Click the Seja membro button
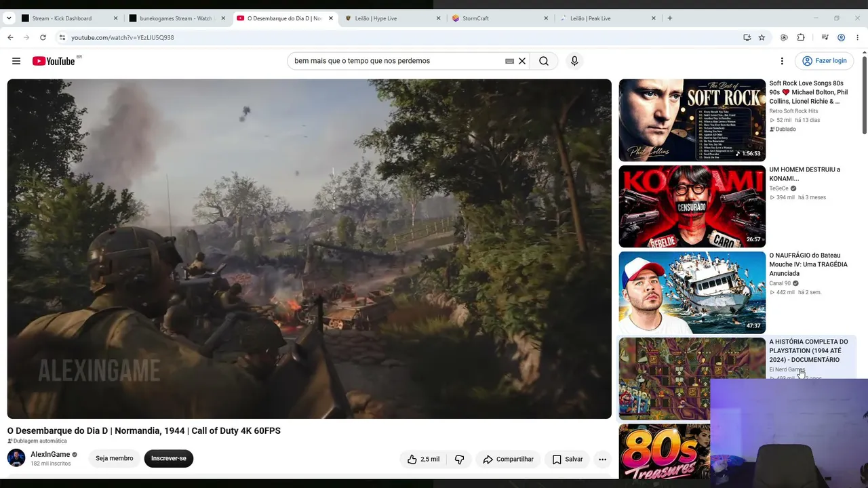This screenshot has width=868, height=488. pos(114,458)
